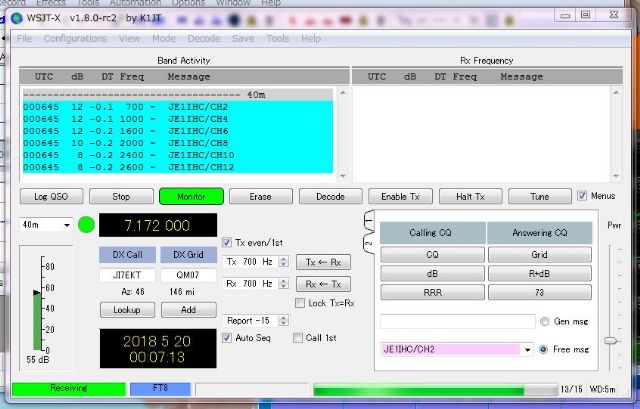This screenshot has width=640, height=409.
Task: Click the Rx ← Tx frequency copy button
Action: point(322,283)
